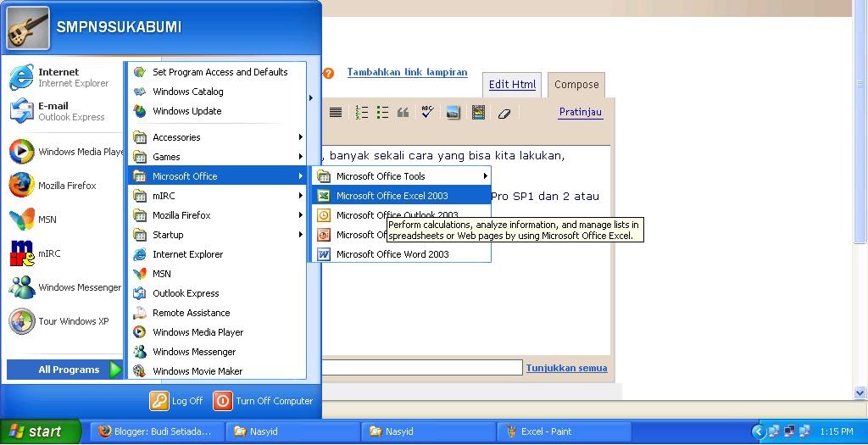The height and width of the screenshot is (445, 868).
Task: Click the page scrollbar down arrow
Action: click(x=860, y=393)
